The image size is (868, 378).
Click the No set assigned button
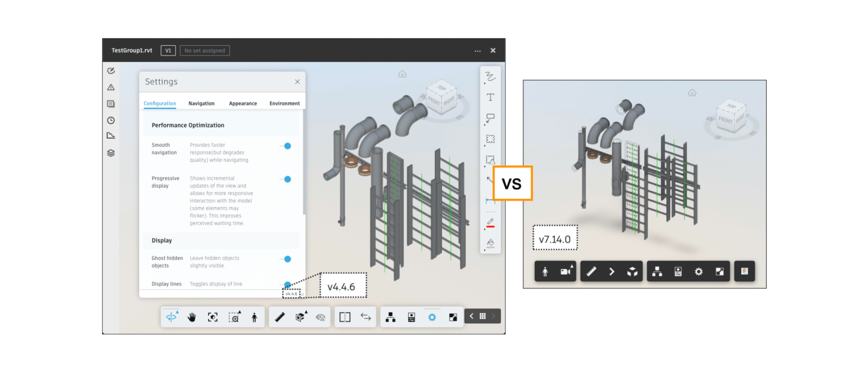205,51
